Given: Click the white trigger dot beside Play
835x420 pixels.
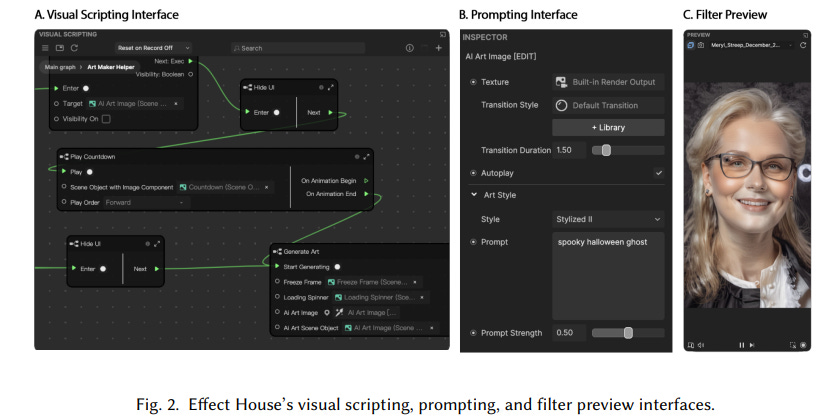Looking at the screenshot, I should (x=89, y=172).
